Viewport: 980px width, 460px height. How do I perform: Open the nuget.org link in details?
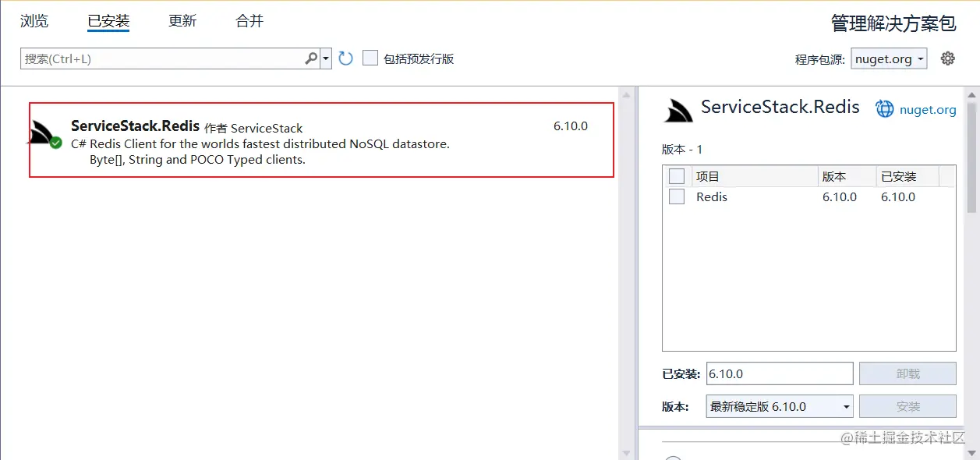(x=928, y=109)
